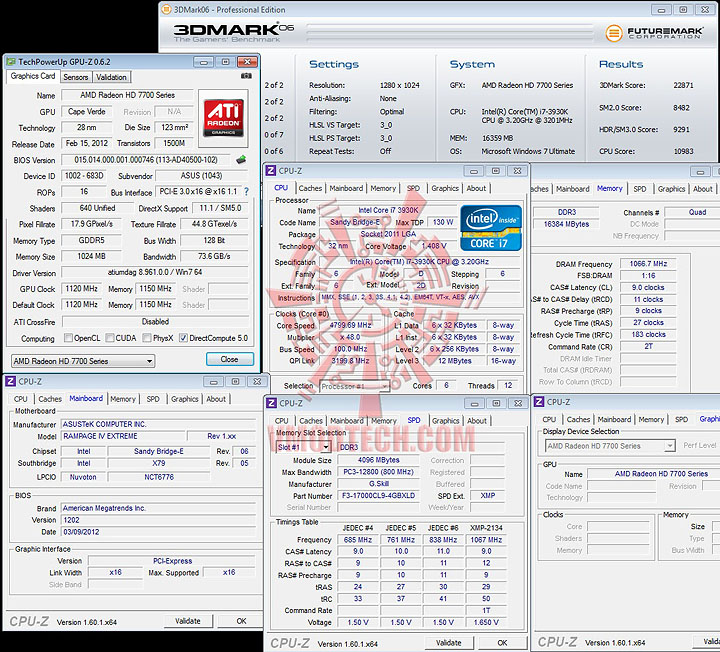This screenshot has height=652, width=720.
Task: Click the Close button in GPU-Z
Action: pos(230,359)
